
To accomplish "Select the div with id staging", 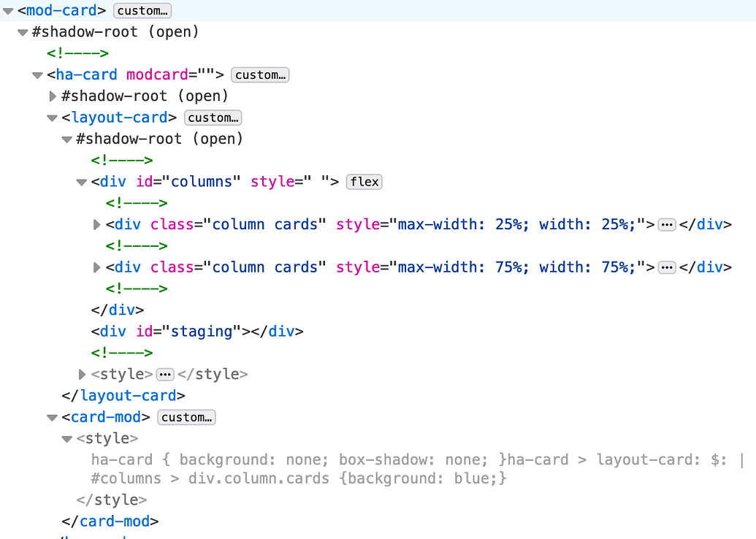I will pyautogui.click(x=197, y=331).
